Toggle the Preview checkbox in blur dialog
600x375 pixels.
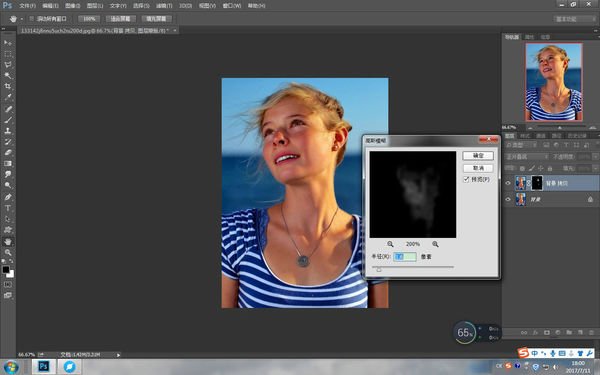[x=466, y=179]
